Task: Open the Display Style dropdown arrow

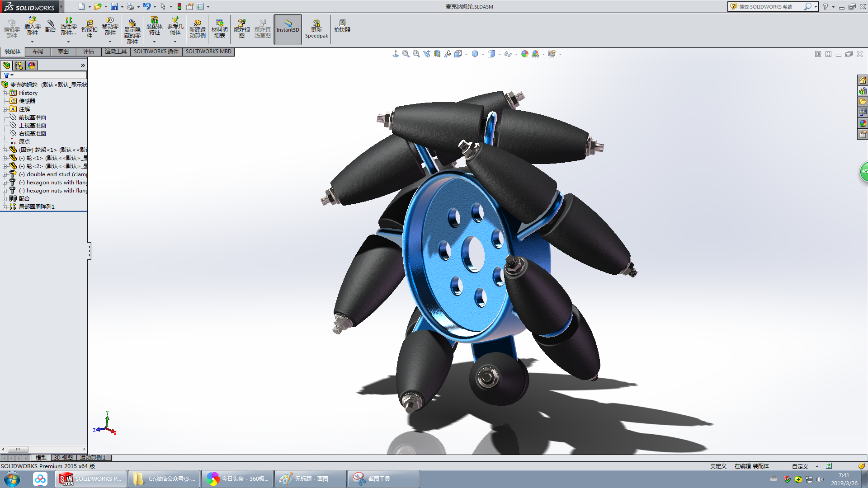Action: click(x=483, y=54)
